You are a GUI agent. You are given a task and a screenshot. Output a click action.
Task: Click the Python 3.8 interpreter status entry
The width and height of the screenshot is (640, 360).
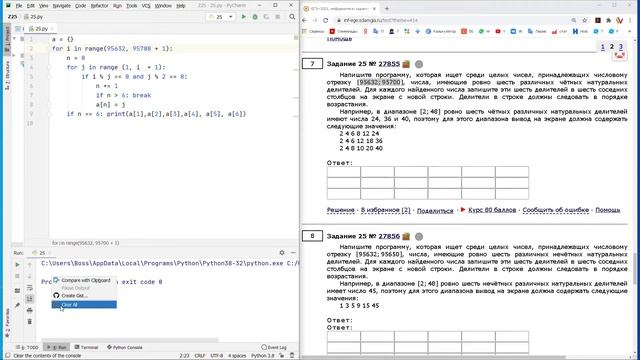(x=262, y=356)
